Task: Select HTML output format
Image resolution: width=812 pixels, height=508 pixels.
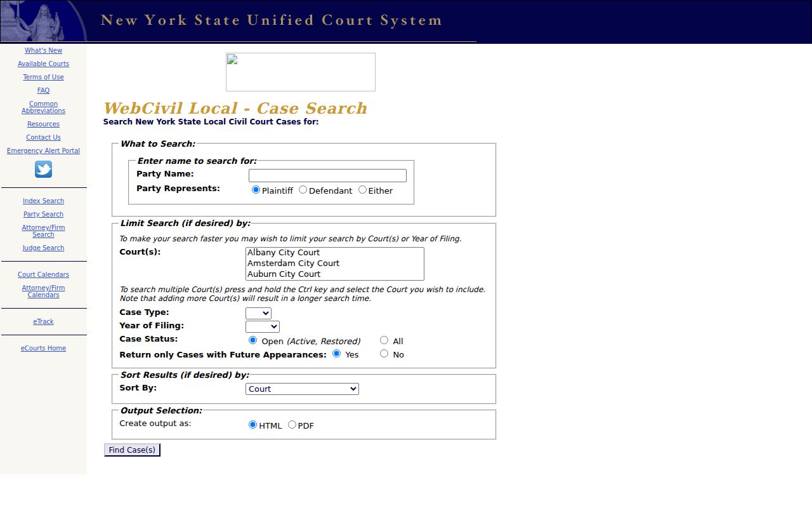Action: [x=252, y=425]
